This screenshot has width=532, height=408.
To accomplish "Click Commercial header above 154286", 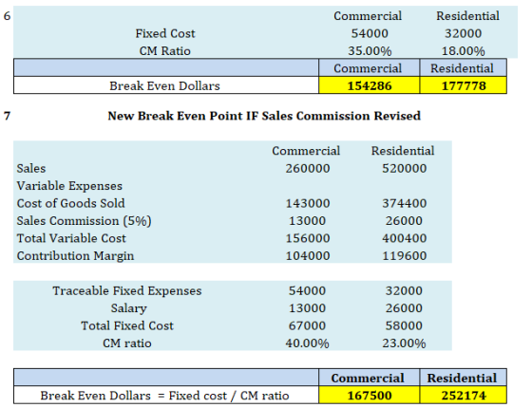I will 368,68.
